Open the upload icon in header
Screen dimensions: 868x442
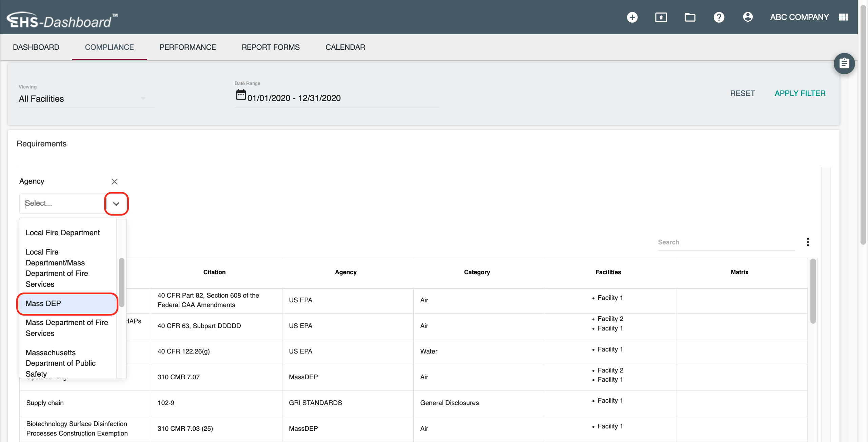(x=661, y=17)
